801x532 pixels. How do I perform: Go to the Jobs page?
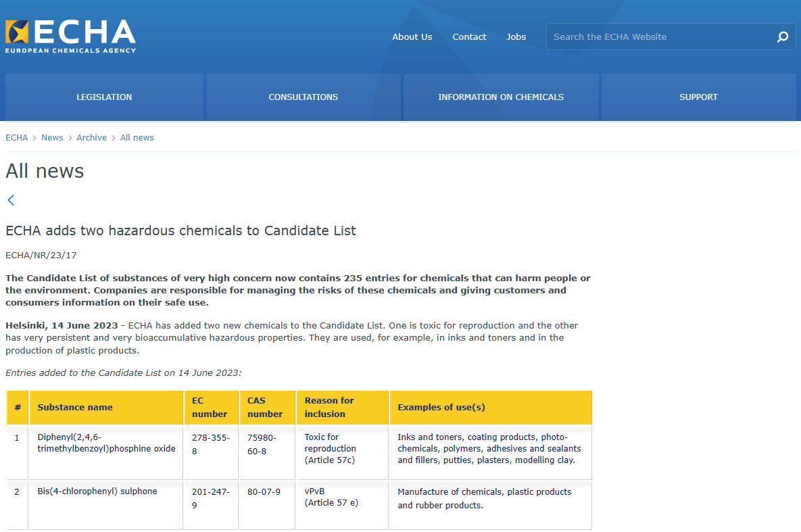click(516, 37)
